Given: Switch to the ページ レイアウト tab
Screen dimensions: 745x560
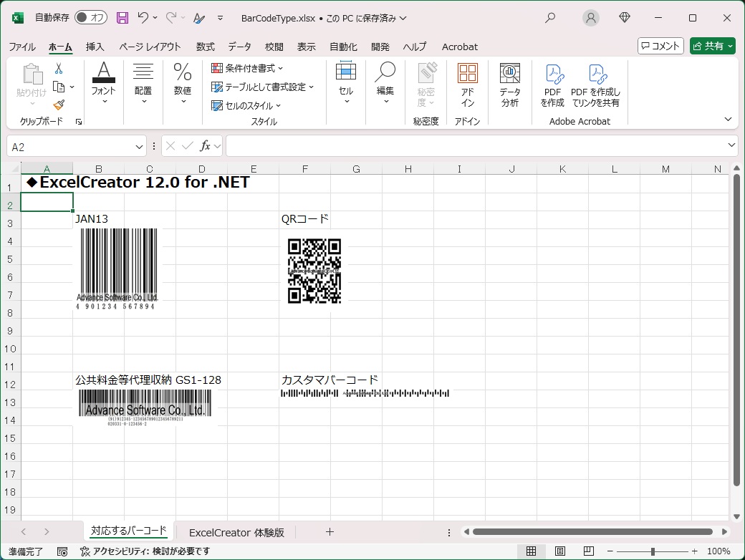Looking at the screenshot, I should click(x=150, y=47).
